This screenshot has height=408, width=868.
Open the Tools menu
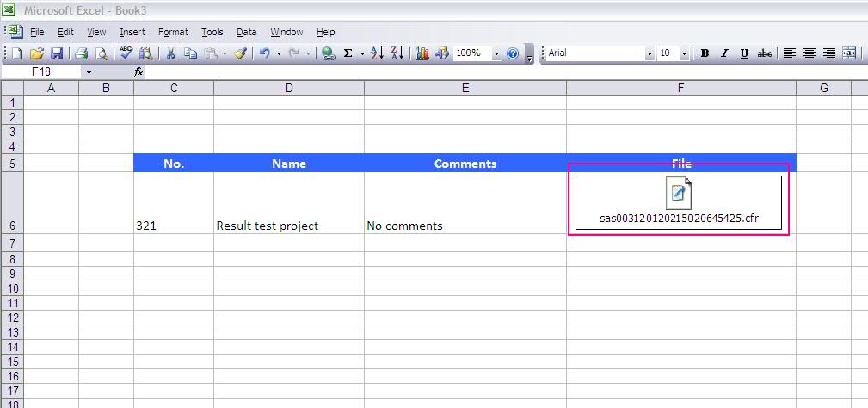212,32
